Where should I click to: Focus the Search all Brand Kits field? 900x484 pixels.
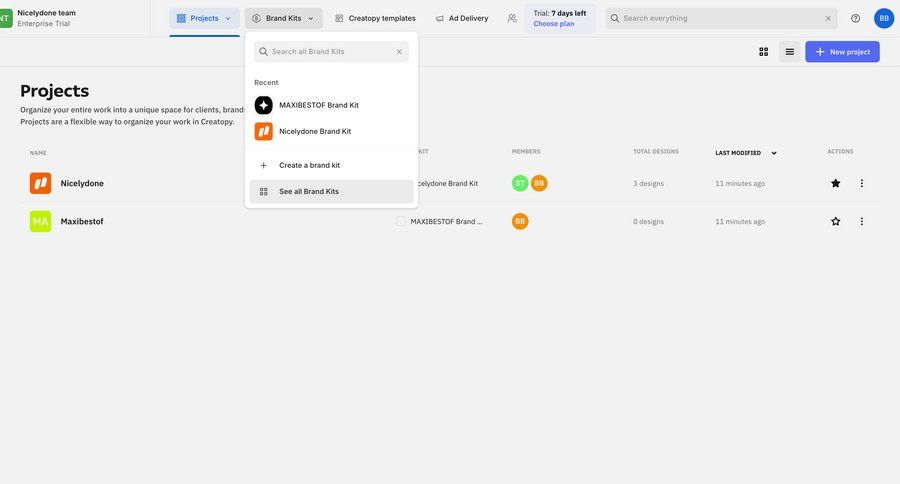[x=331, y=52]
